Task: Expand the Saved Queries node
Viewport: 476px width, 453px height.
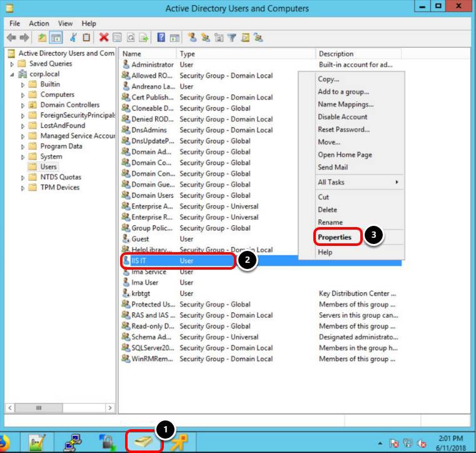Action: pos(12,64)
